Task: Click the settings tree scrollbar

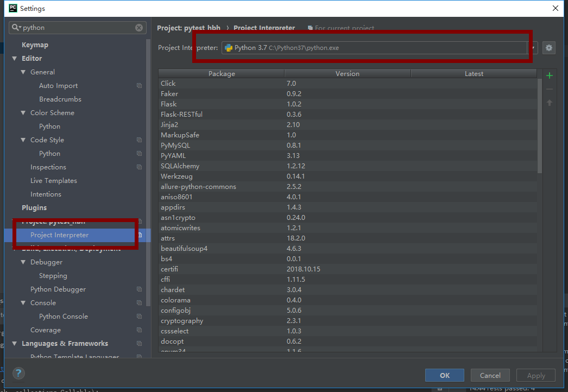Action: click(x=148, y=173)
